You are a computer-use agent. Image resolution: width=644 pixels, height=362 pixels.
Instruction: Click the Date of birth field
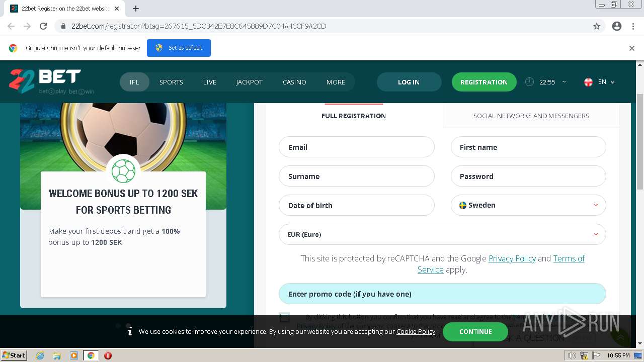[357, 205]
